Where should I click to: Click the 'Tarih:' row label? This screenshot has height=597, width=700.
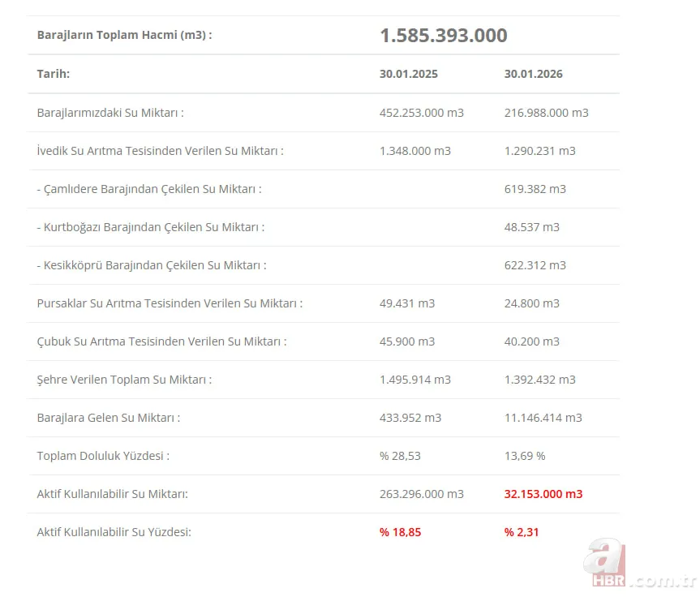(x=54, y=74)
